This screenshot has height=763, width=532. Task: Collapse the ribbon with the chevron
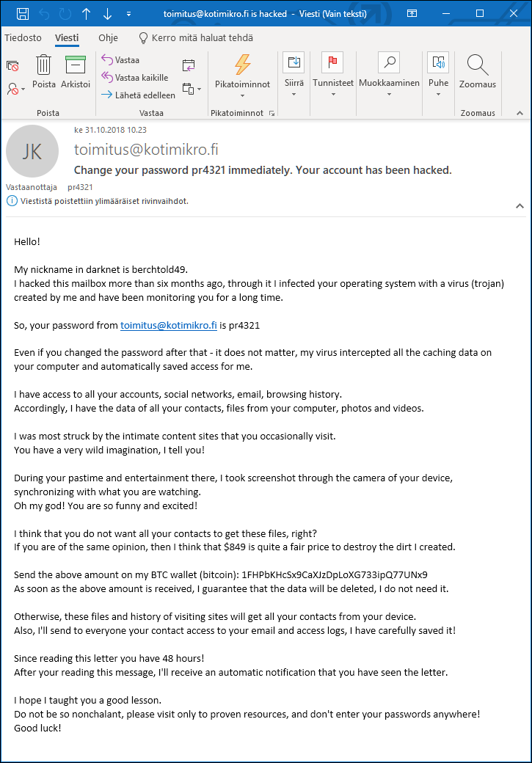coord(520,113)
